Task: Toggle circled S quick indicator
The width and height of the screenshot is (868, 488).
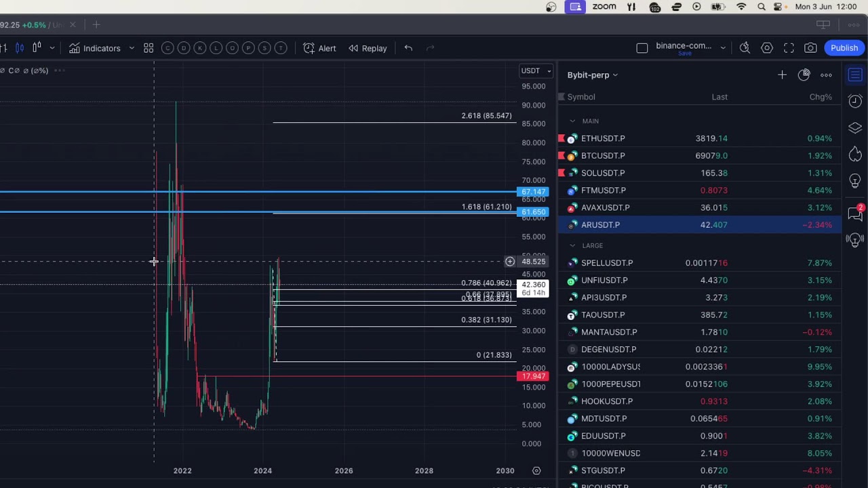Action: tap(264, 48)
